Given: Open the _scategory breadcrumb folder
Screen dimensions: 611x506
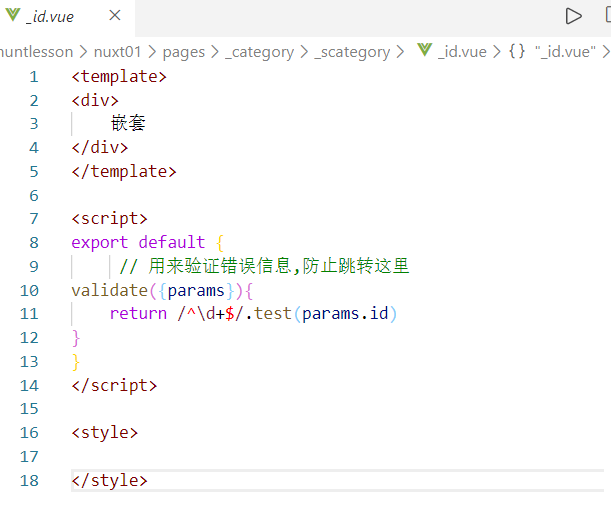Looking at the screenshot, I should pyautogui.click(x=354, y=51).
